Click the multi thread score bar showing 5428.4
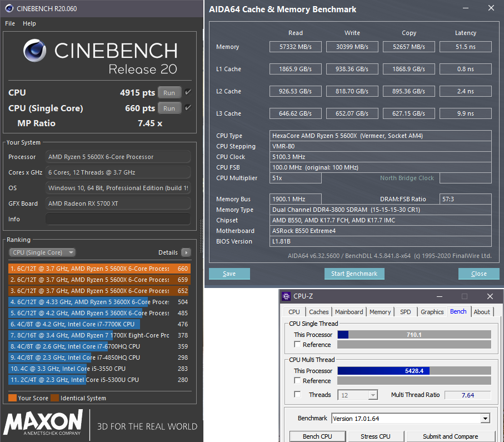The height and width of the screenshot is (442, 504). click(x=414, y=371)
